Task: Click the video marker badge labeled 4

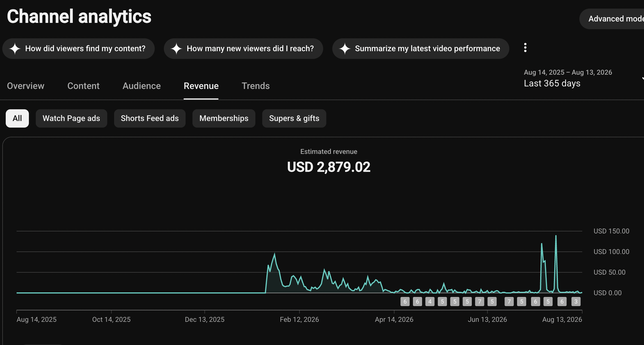Action: 430,302
